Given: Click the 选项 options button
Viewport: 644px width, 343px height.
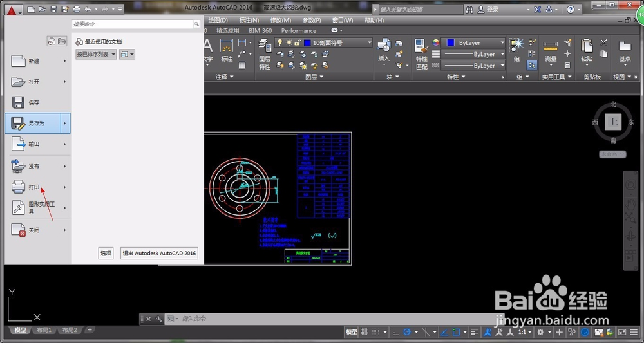Looking at the screenshot, I should 106,253.
